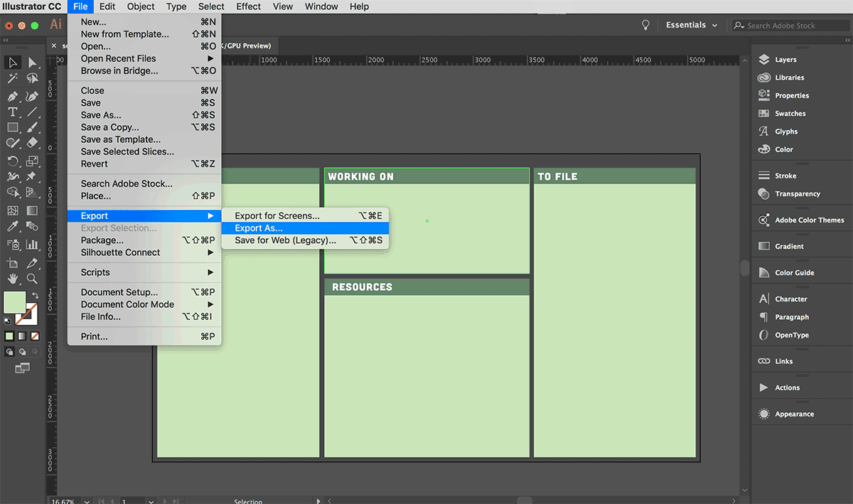Swap fill and stroke colors
The height and width of the screenshot is (504, 853).
[35, 296]
